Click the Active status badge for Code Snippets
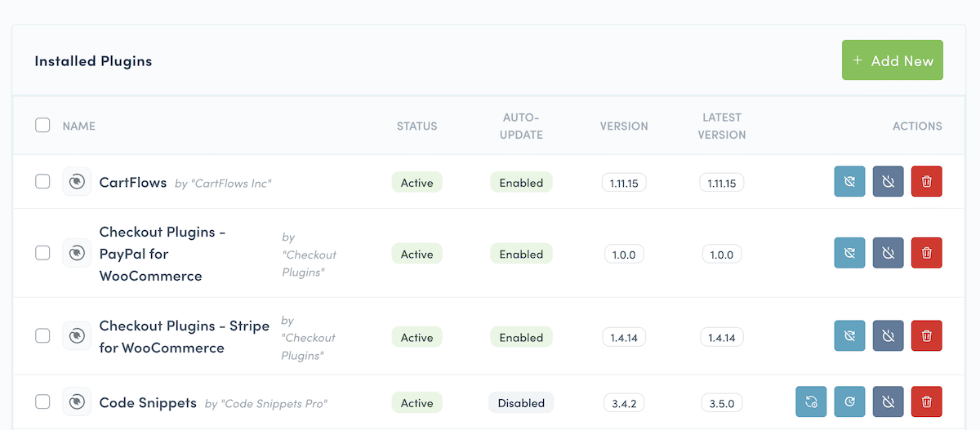This screenshot has height=430, width=980. tap(416, 403)
